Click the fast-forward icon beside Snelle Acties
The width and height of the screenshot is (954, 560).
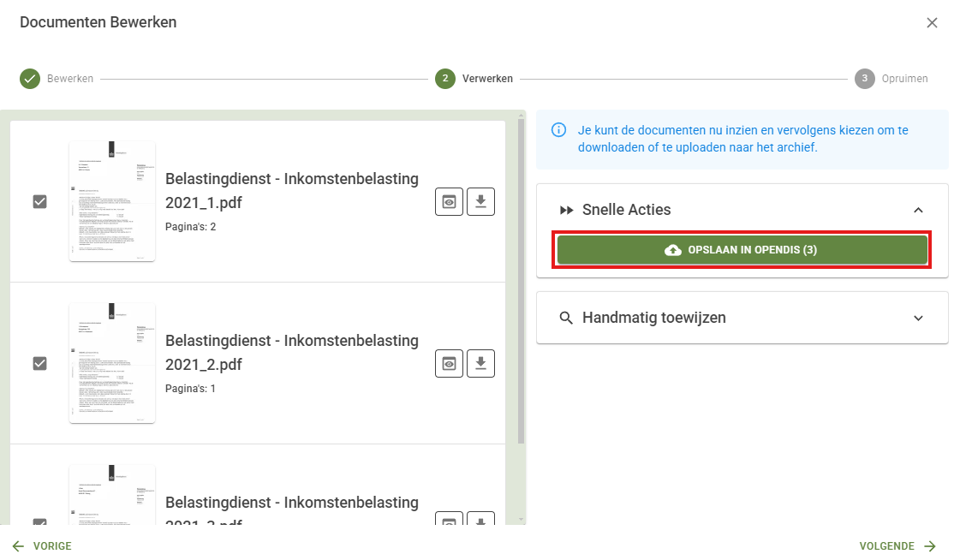coord(566,210)
